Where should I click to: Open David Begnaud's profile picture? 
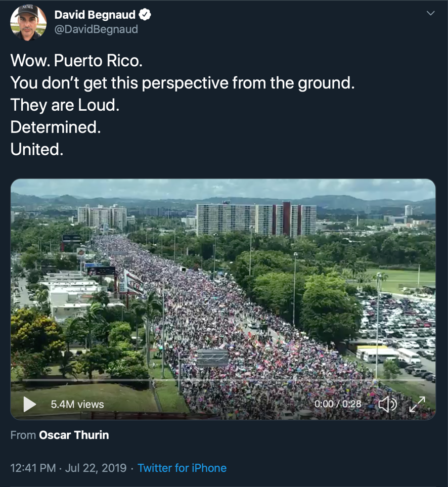[28, 22]
